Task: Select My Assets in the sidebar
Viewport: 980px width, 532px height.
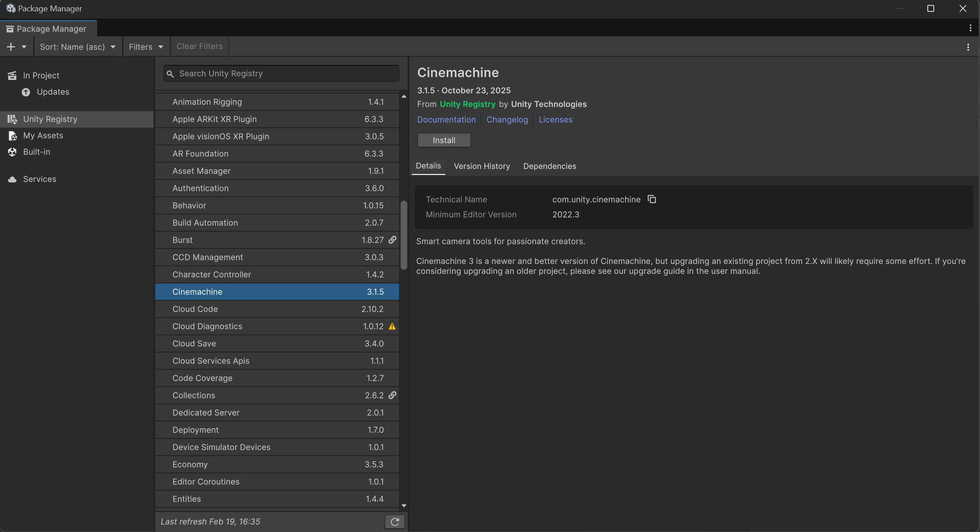Action: 43,135
